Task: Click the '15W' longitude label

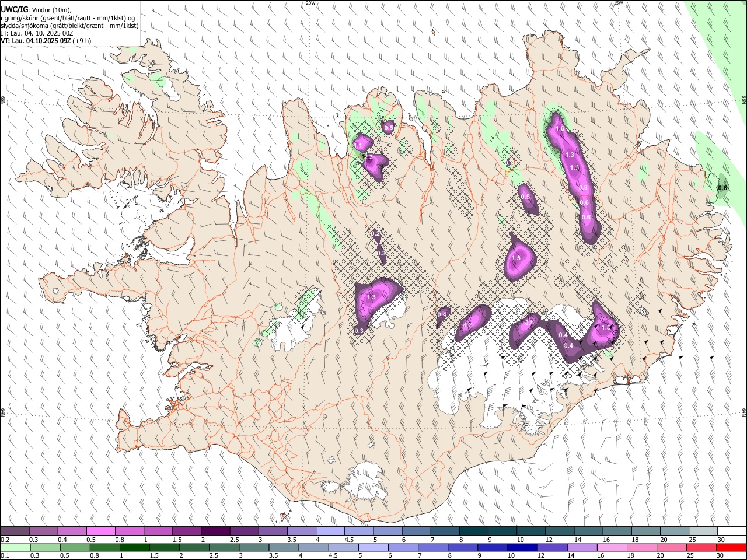Action: 618,3
